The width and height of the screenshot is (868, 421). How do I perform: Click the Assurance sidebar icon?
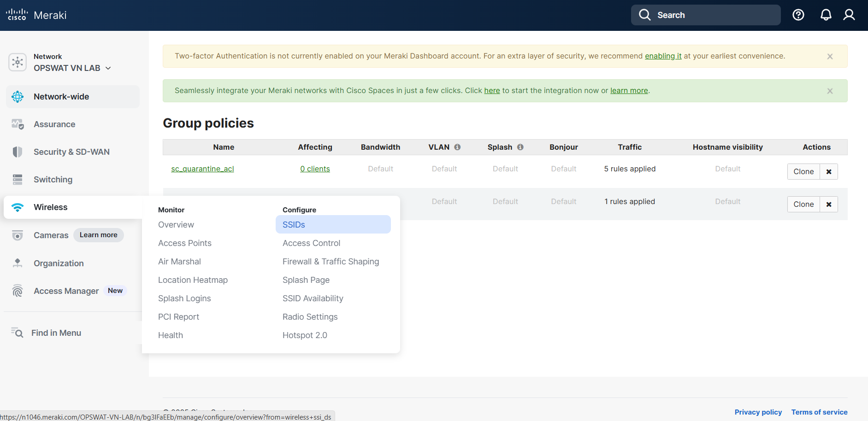(x=18, y=124)
